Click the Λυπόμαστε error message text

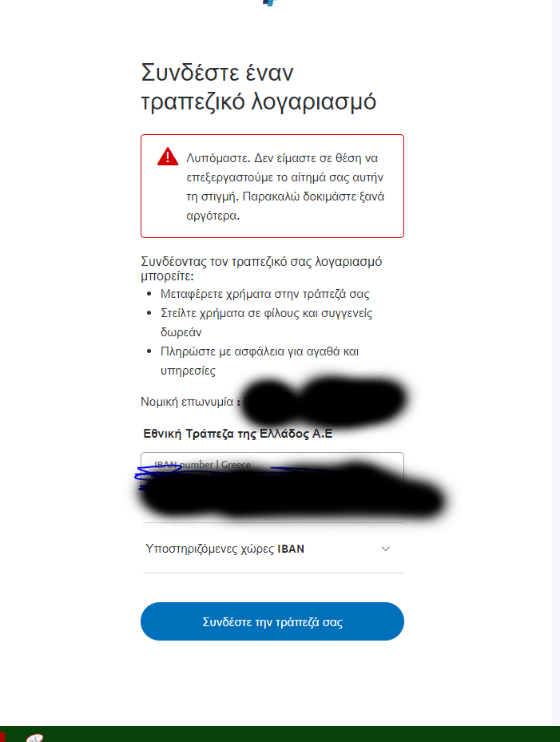click(x=285, y=187)
